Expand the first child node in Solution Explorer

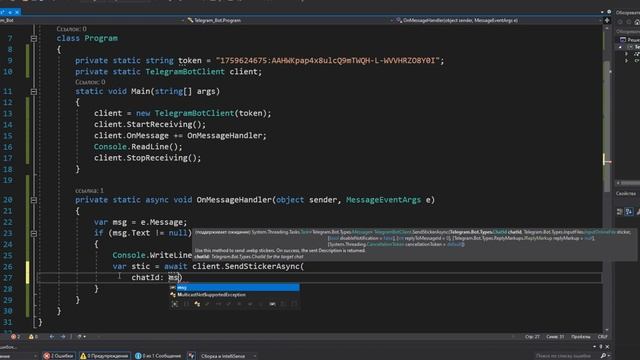coord(627,54)
